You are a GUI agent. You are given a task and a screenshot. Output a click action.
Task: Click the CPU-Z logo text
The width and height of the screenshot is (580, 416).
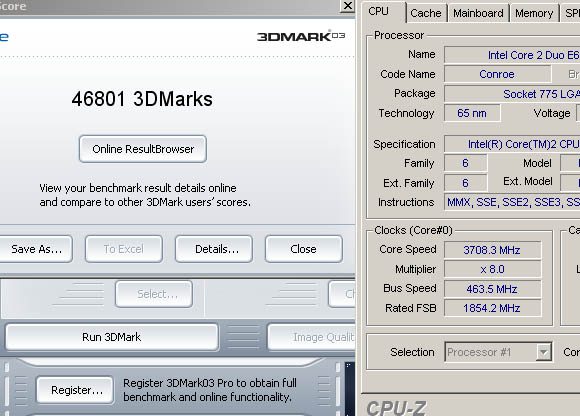(x=397, y=408)
